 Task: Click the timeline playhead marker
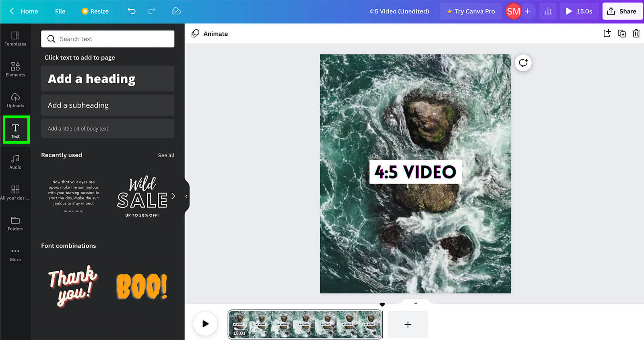tap(382, 305)
